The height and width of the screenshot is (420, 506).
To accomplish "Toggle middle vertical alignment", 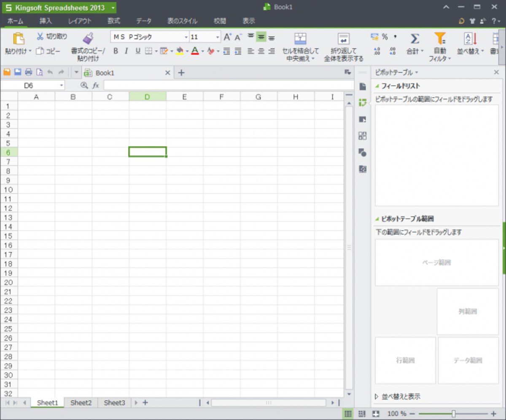I will [261, 37].
